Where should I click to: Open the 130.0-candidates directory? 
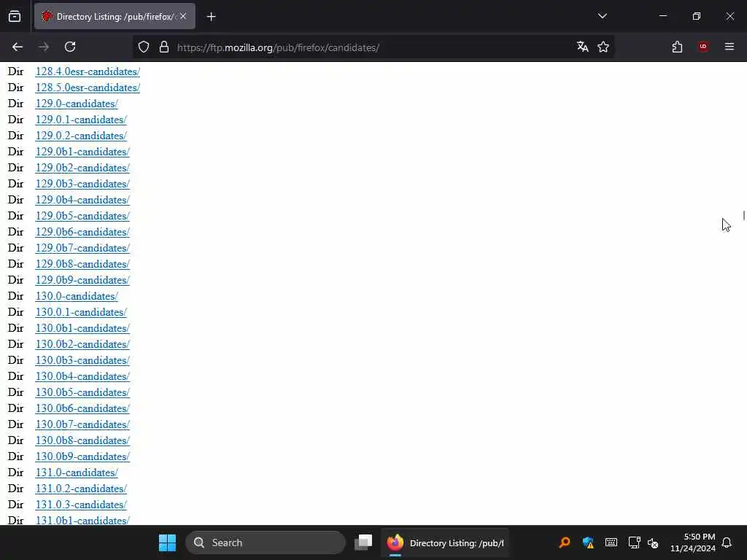pos(76,296)
